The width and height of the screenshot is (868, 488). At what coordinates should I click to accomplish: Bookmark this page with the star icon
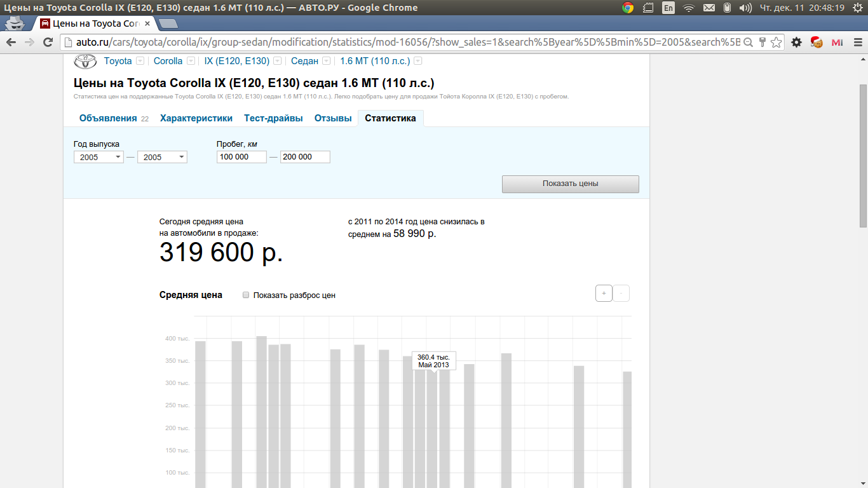point(776,42)
